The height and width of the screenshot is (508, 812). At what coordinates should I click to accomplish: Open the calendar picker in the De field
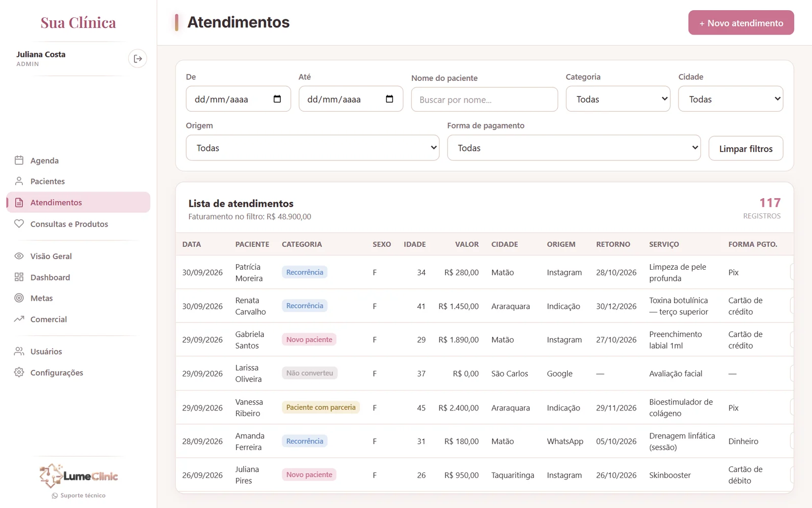(x=277, y=99)
